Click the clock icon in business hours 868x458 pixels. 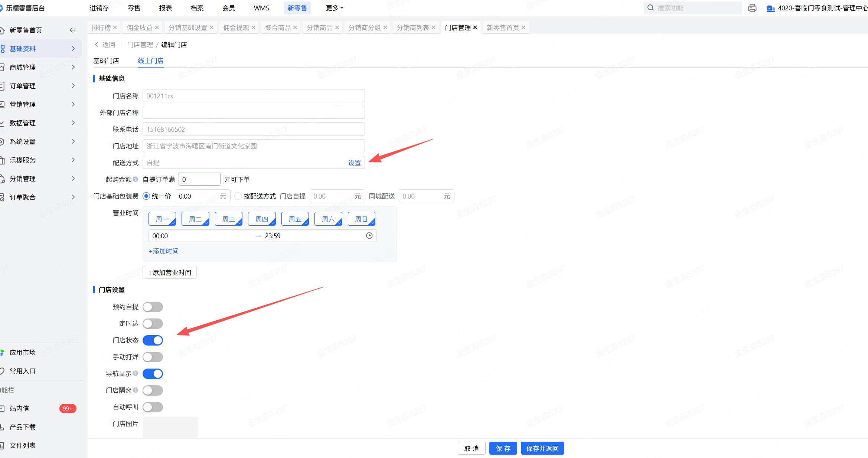[369, 236]
